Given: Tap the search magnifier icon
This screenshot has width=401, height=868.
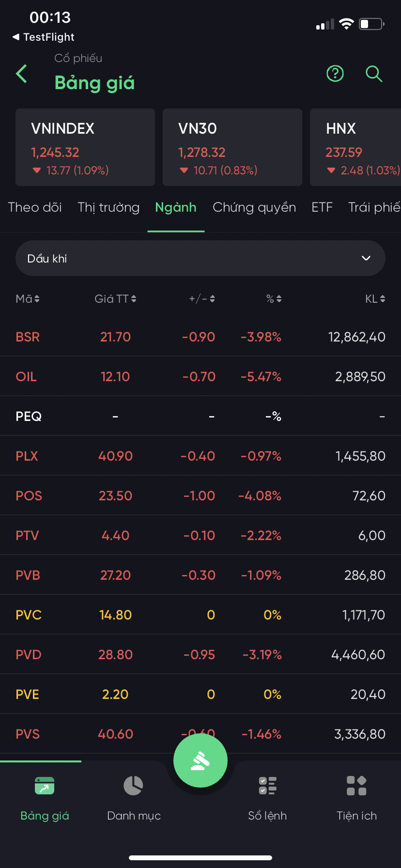Looking at the screenshot, I should click(x=374, y=74).
